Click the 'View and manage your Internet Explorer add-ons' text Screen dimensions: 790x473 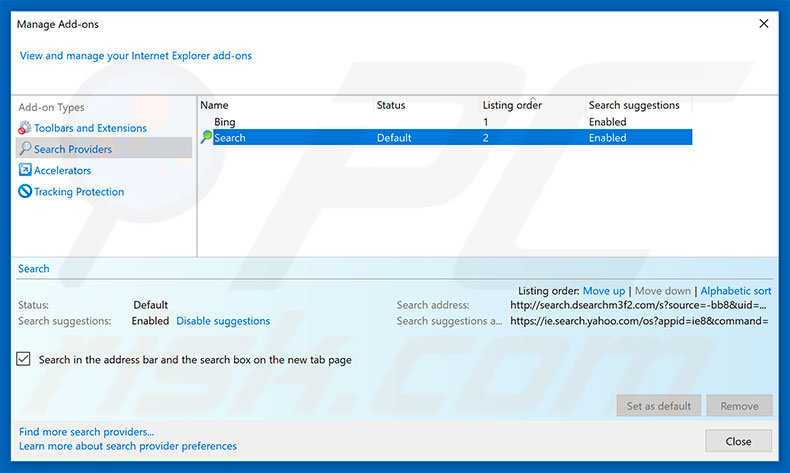(136, 55)
